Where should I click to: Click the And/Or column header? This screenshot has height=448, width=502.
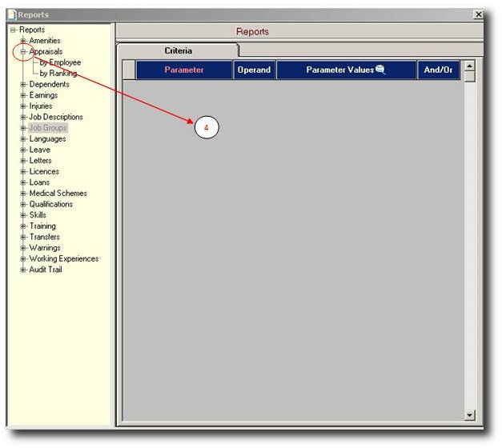coord(438,70)
